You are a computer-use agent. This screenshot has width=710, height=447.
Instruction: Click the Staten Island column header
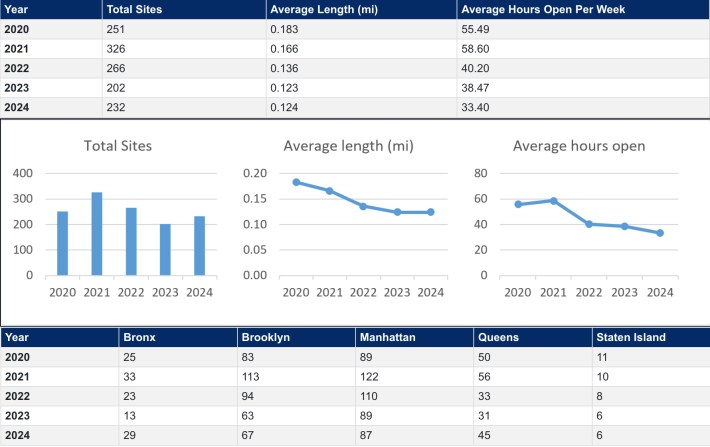click(x=628, y=337)
